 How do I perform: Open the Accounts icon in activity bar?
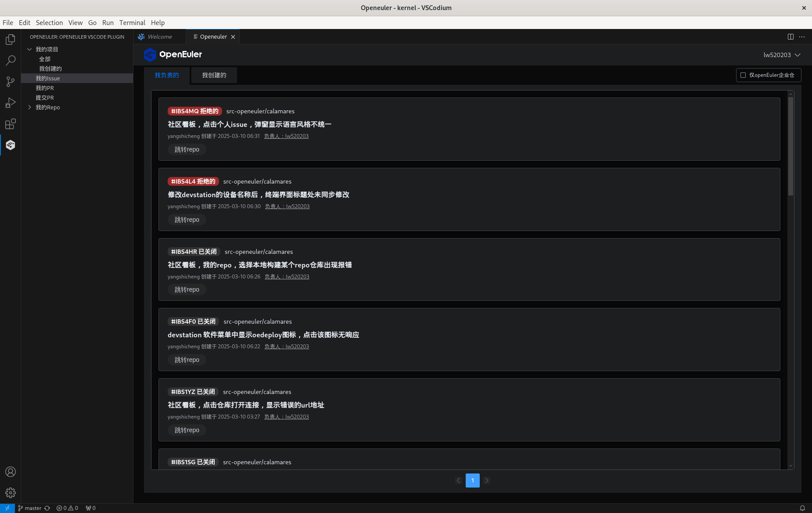point(11,472)
